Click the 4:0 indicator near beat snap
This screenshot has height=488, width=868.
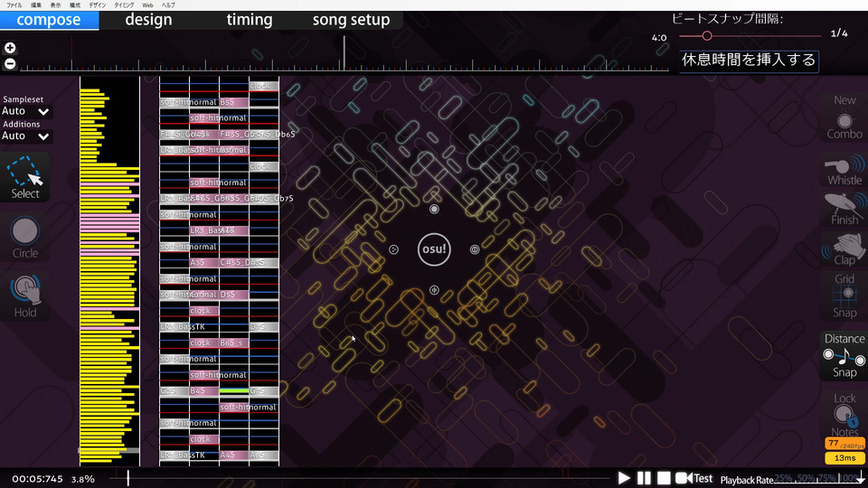click(x=659, y=38)
